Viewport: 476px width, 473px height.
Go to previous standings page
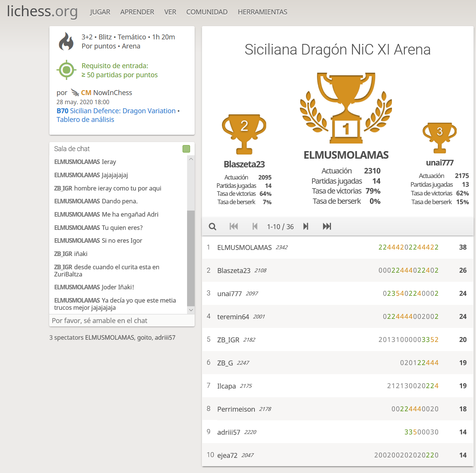255,226
